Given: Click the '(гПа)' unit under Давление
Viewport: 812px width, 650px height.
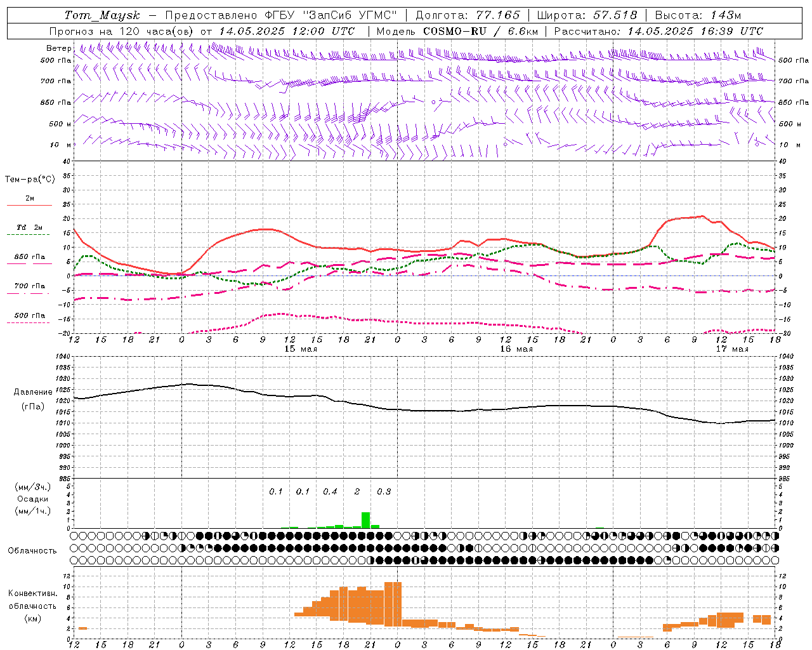Looking at the screenshot, I should pos(33,407).
